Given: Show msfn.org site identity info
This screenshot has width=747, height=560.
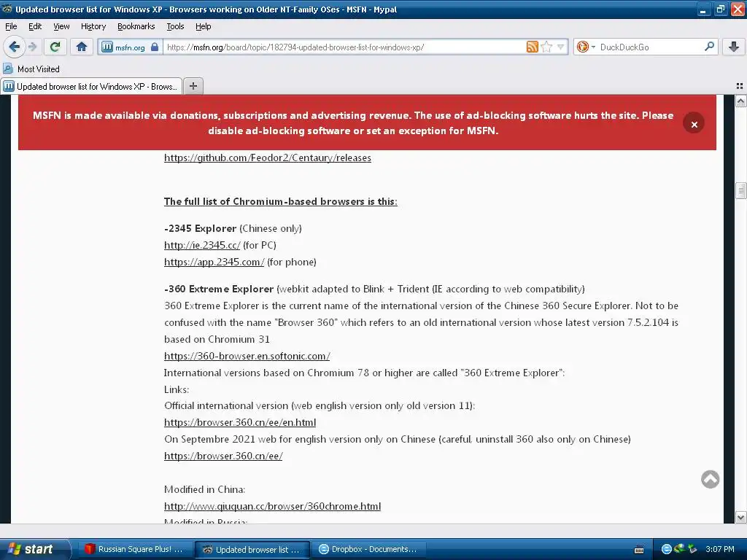Looking at the screenshot, I should pyautogui.click(x=130, y=47).
